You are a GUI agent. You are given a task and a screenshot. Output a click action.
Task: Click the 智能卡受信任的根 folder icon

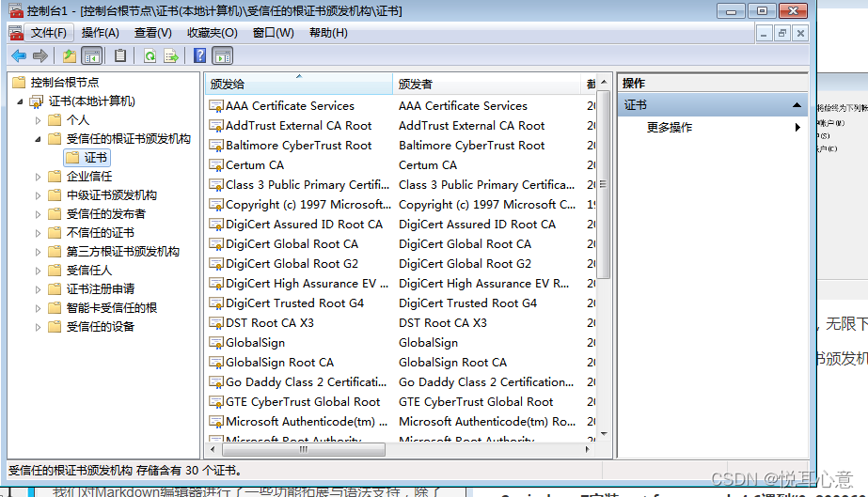pyautogui.click(x=55, y=308)
